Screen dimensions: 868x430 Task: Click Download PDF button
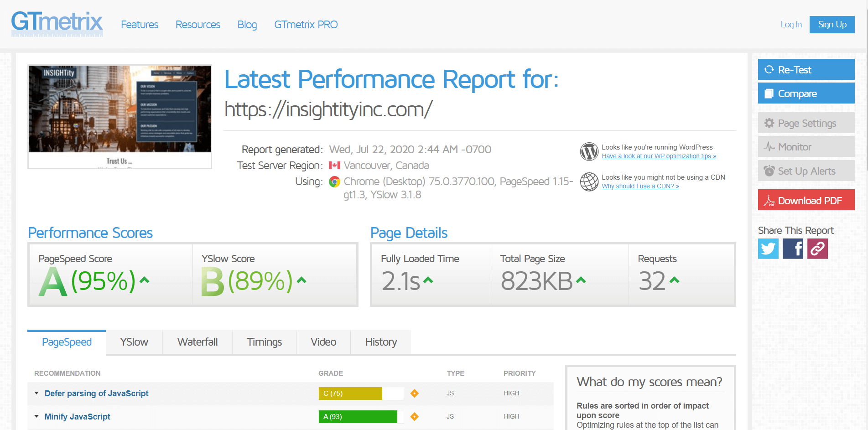click(806, 200)
